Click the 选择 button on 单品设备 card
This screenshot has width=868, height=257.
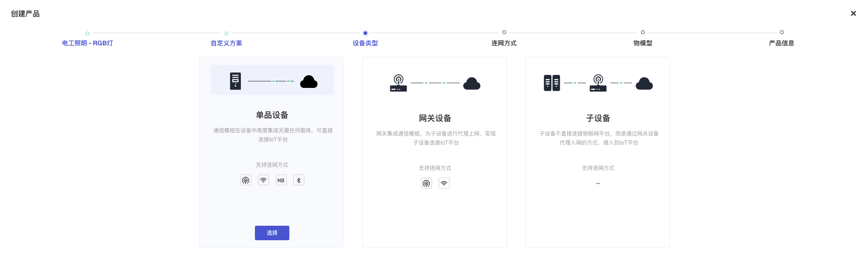point(272,233)
